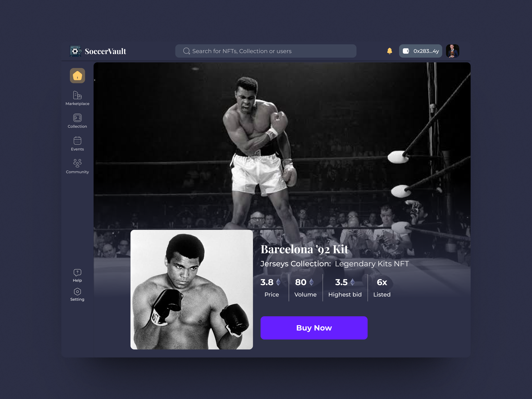
Task: Click the SoccerVault vault logo icon
Action: pyautogui.click(x=76, y=51)
